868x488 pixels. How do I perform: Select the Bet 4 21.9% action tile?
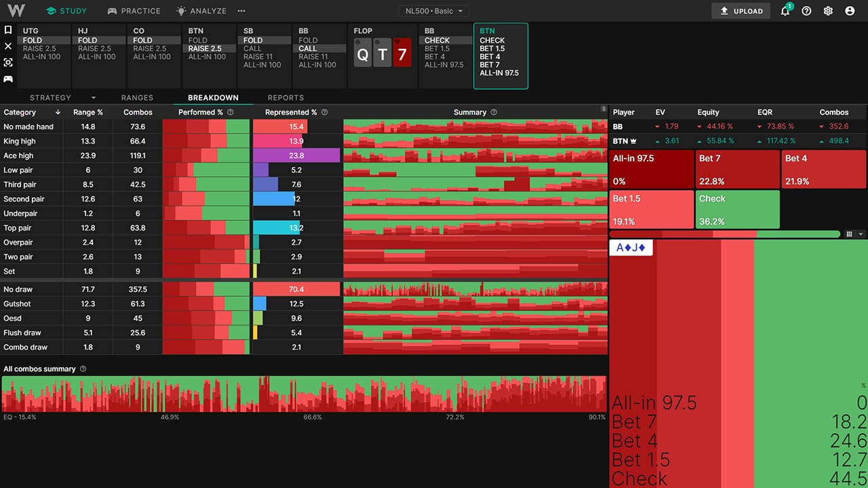click(x=824, y=169)
